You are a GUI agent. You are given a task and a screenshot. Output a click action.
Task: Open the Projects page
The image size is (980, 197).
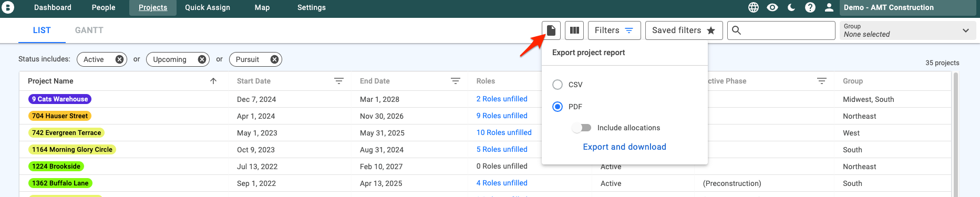click(x=153, y=7)
